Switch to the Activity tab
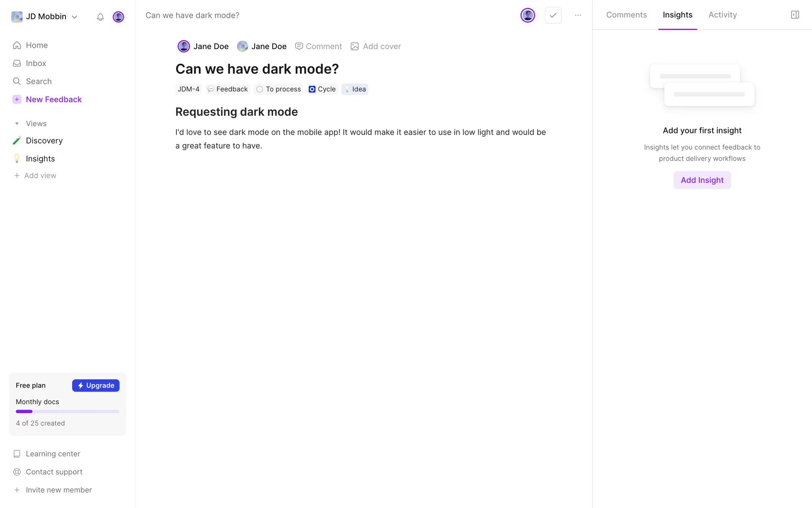 (x=722, y=15)
